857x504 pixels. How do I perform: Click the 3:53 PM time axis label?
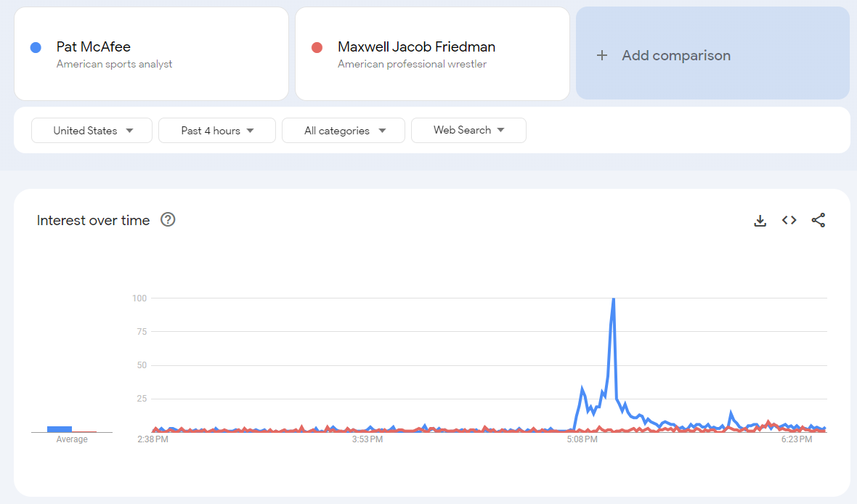tap(367, 439)
